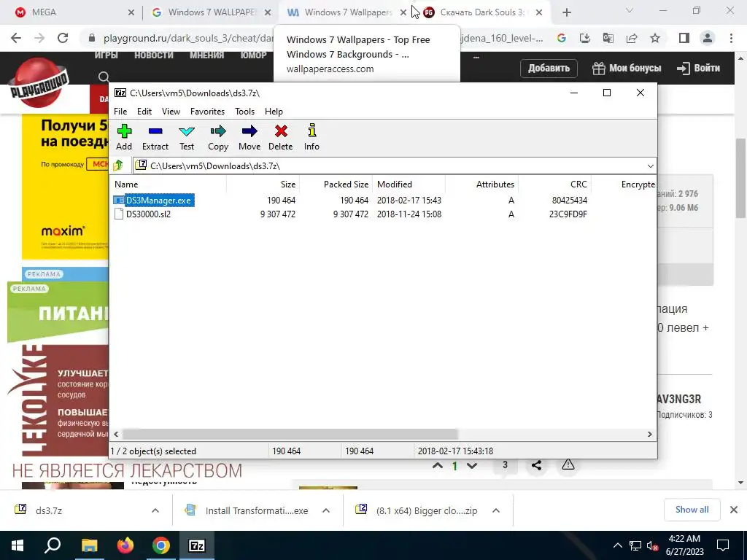Click the Delete toolbar icon
The image size is (747, 560).
(x=281, y=137)
